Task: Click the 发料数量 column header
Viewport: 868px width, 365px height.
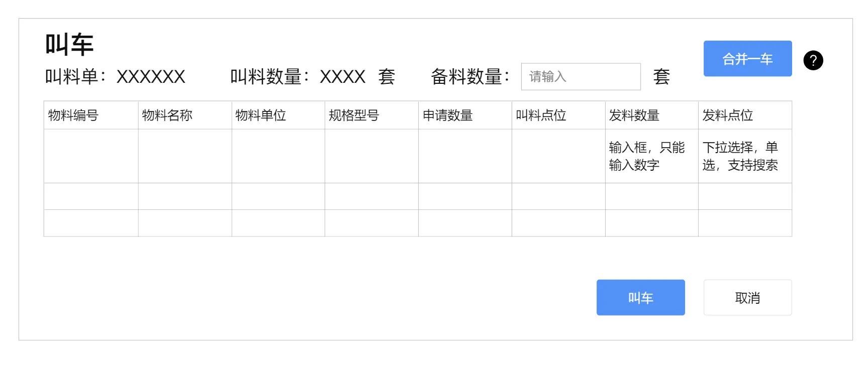Action: click(x=651, y=115)
